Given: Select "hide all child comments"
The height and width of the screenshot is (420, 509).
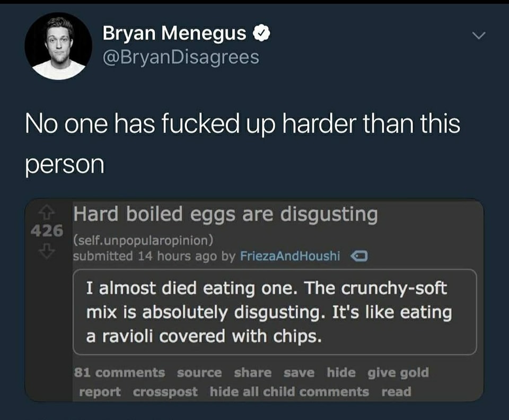Looking at the screenshot, I should (x=289, y=392).
